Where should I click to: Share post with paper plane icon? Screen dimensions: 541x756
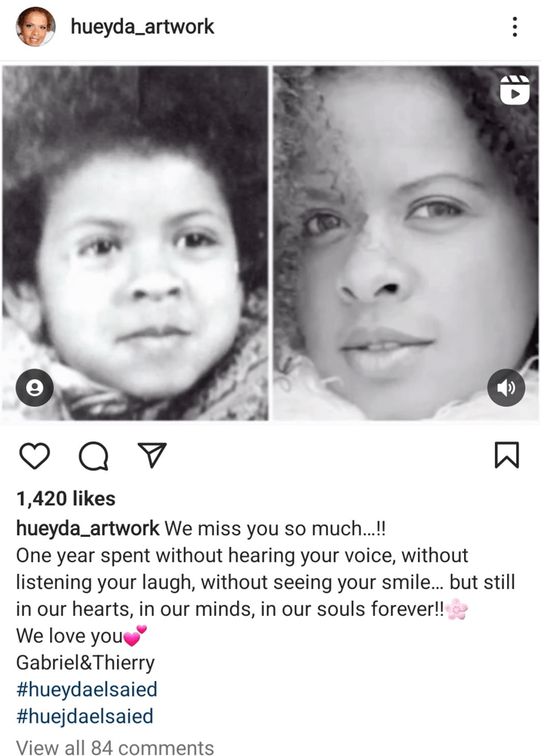[152, 455]
